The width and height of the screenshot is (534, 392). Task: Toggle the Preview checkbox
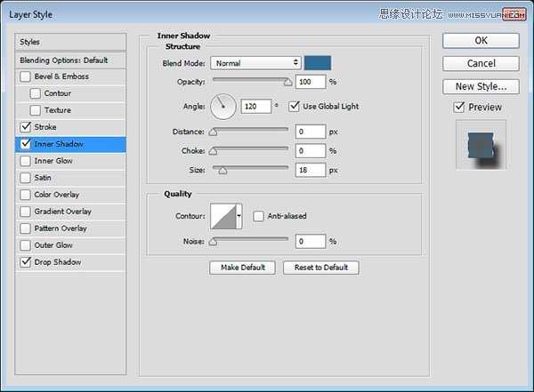pos(458,107)
